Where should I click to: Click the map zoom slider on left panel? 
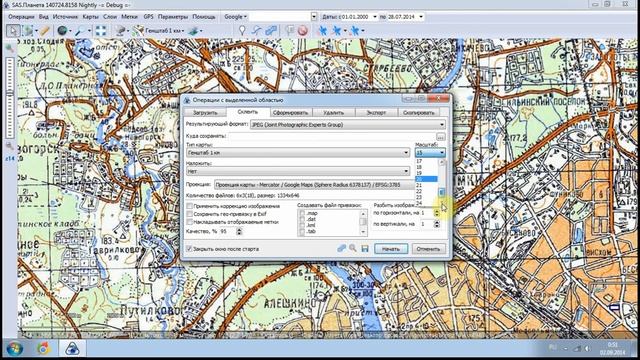(x=10, y=97)
